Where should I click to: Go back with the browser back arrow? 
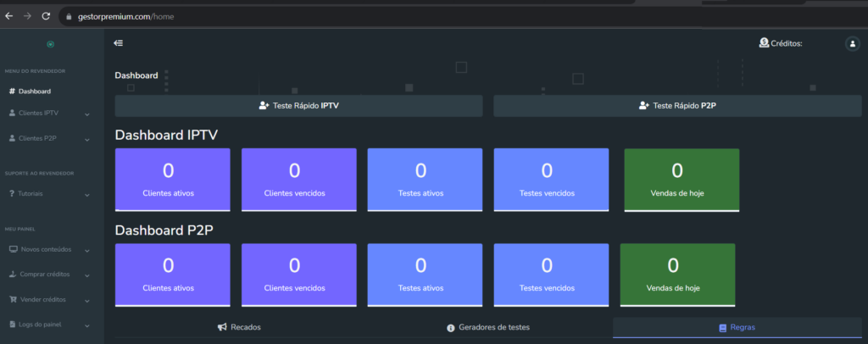(x=8, y=17)
